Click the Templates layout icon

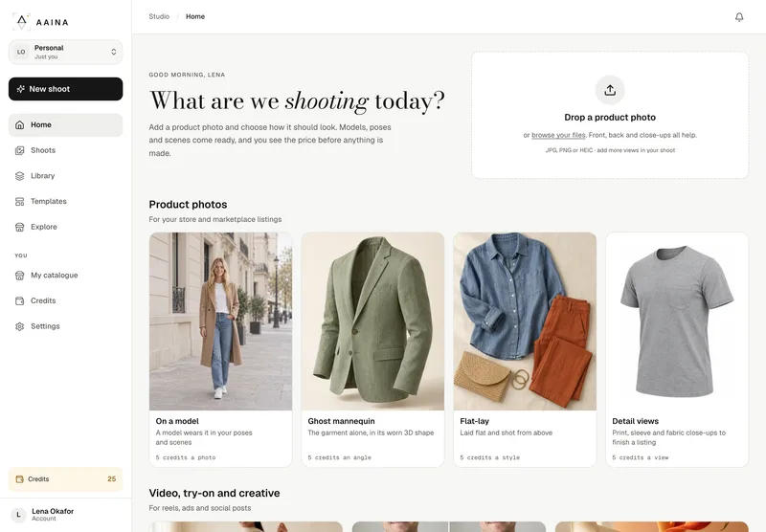(x=19, y=201)
